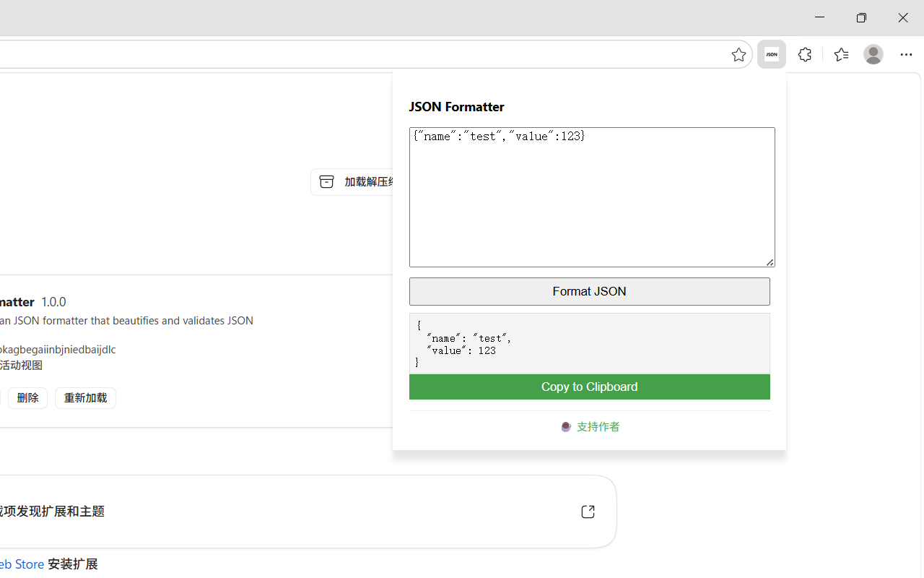Image resolution: width=924 pixels, height=578 pixels.
Task: Click the archive icon beside 加载解压缩
Action: [x=326, y=181]
